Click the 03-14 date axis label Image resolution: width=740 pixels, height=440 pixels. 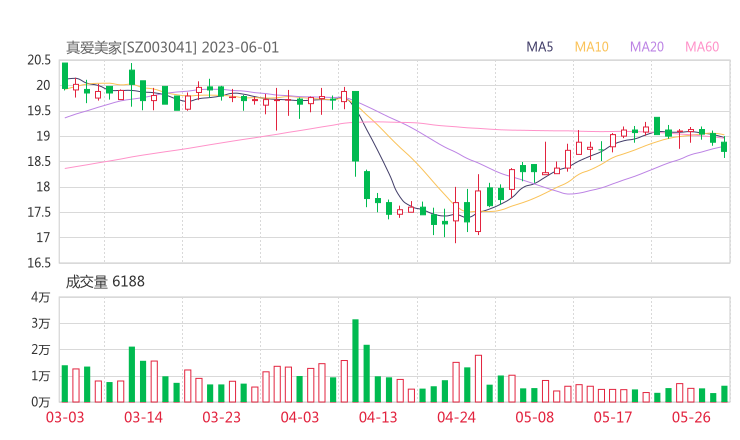(x=143, y=417)
